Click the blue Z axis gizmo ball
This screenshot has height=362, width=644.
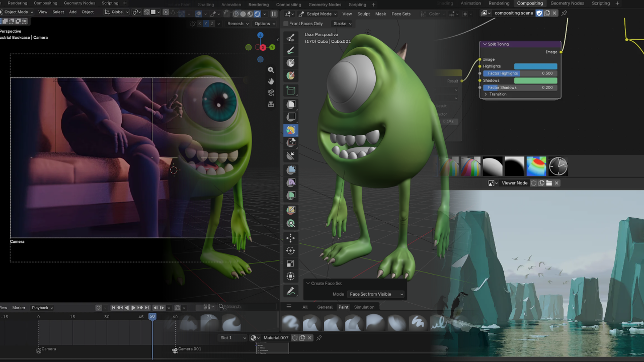[x=260, y=35]
